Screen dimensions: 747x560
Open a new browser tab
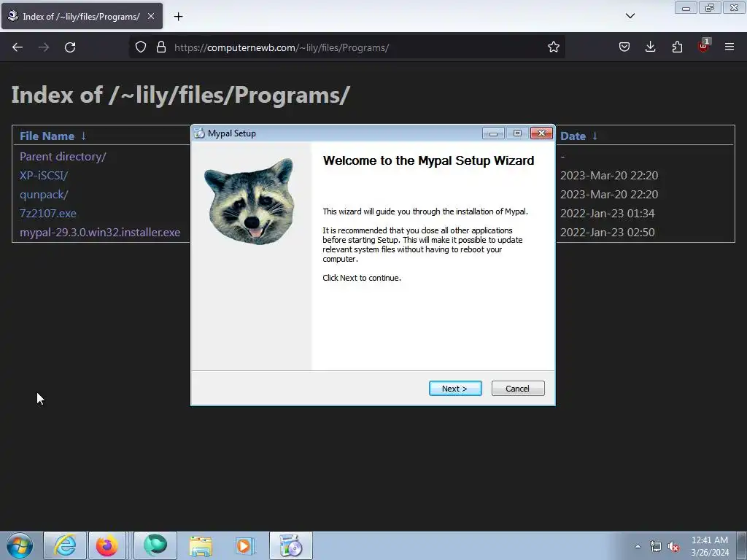click(178, 17)
